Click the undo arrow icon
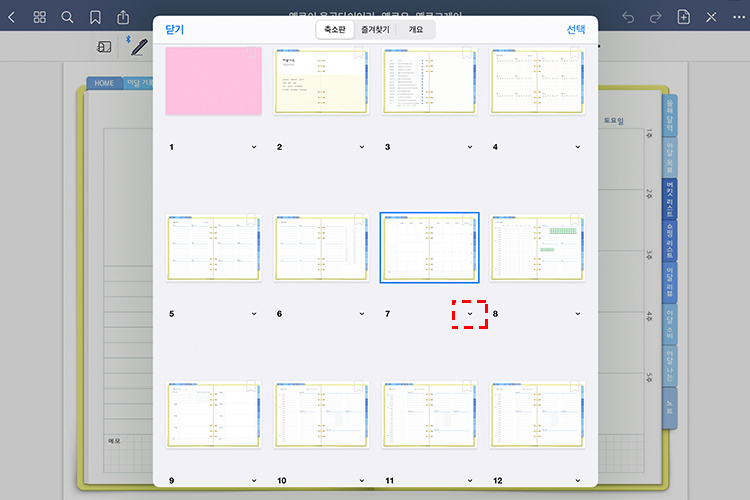Screen dimensions: 750x500 click(628, 18)
